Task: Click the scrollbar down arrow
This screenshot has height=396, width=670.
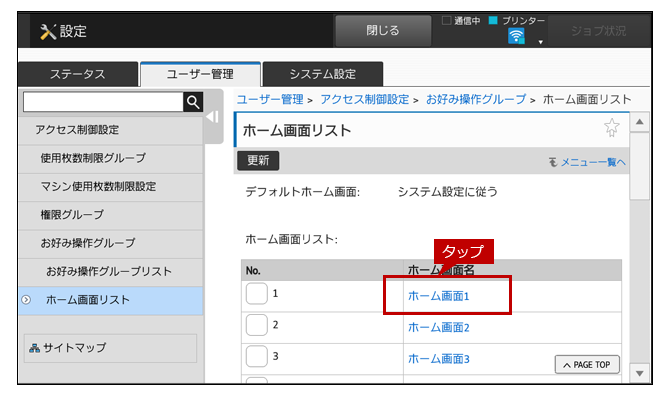Action: pyautogui.click(x=640, y=374)
